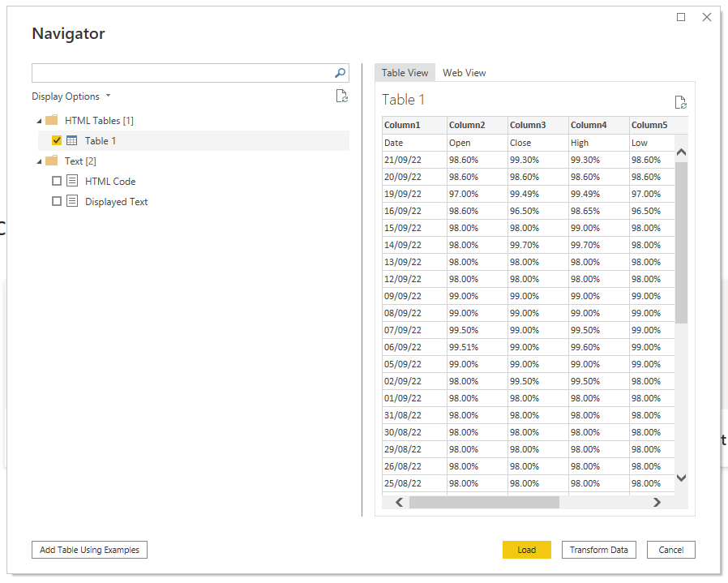Click the Text folder icon
728x583 pixels.
click(x=52, y=161)
